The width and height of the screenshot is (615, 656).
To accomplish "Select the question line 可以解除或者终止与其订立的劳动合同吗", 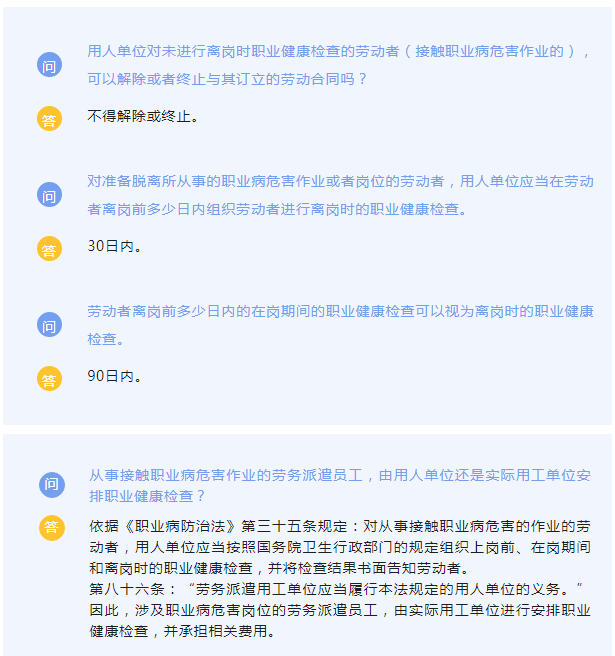I will coord(227,79).
